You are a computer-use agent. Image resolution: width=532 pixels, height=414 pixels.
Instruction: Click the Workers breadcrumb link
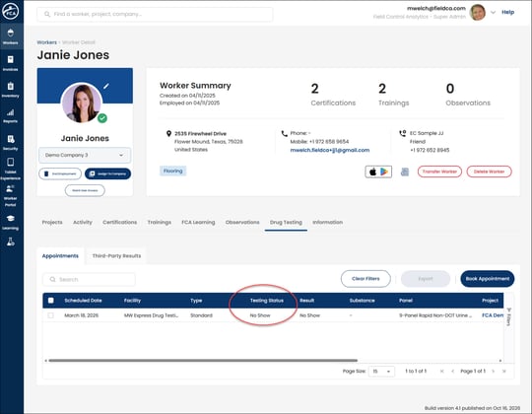pos(47,42)
